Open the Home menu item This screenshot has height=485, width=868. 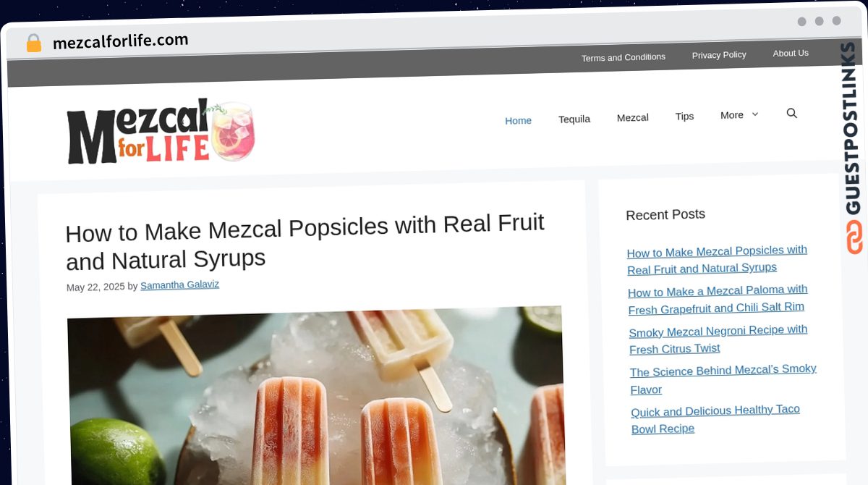518,120
